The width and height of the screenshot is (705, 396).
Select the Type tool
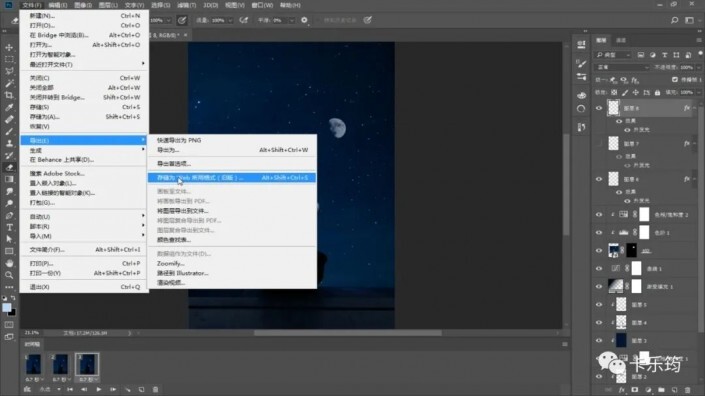(9, 227)
